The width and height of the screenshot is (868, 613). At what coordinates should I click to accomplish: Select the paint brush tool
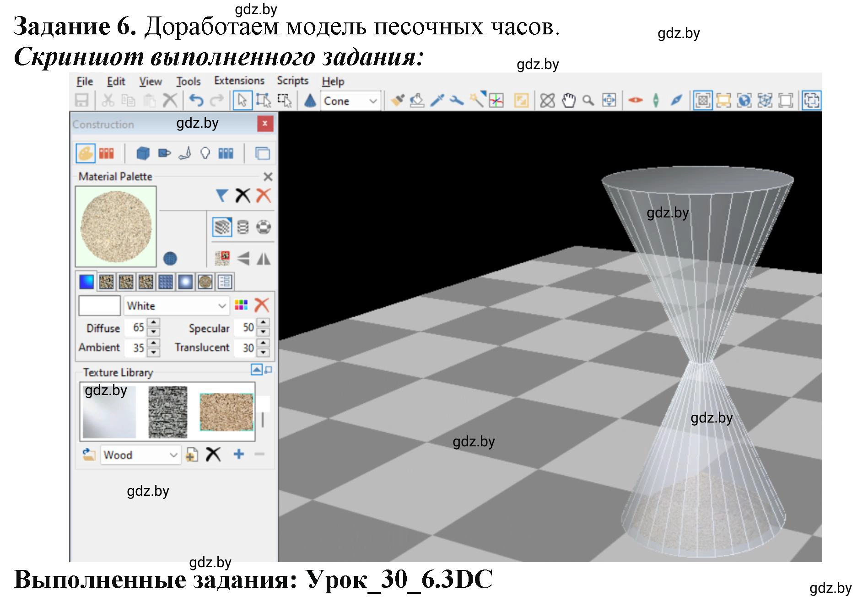[397, 100]
